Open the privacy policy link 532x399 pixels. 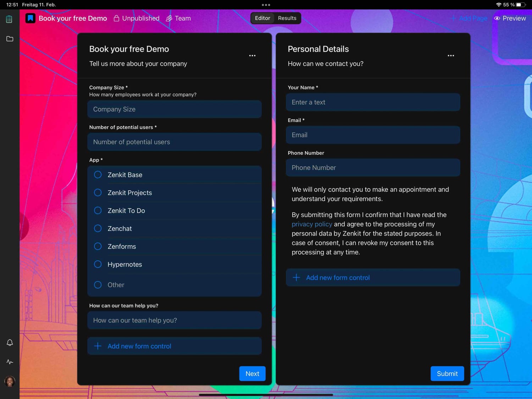pos(312,224)
